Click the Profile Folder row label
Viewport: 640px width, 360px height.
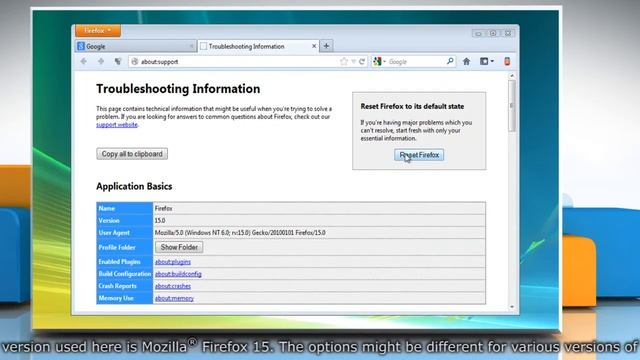[117, 247]
